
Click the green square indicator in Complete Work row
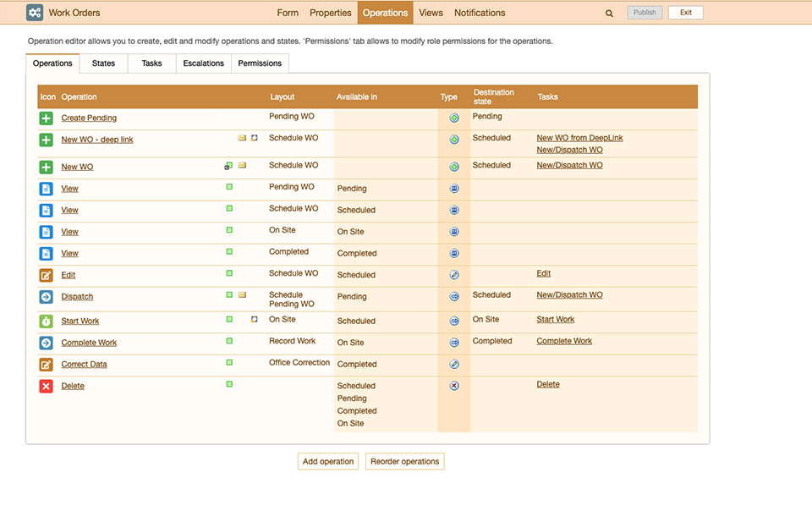[229, 341]
